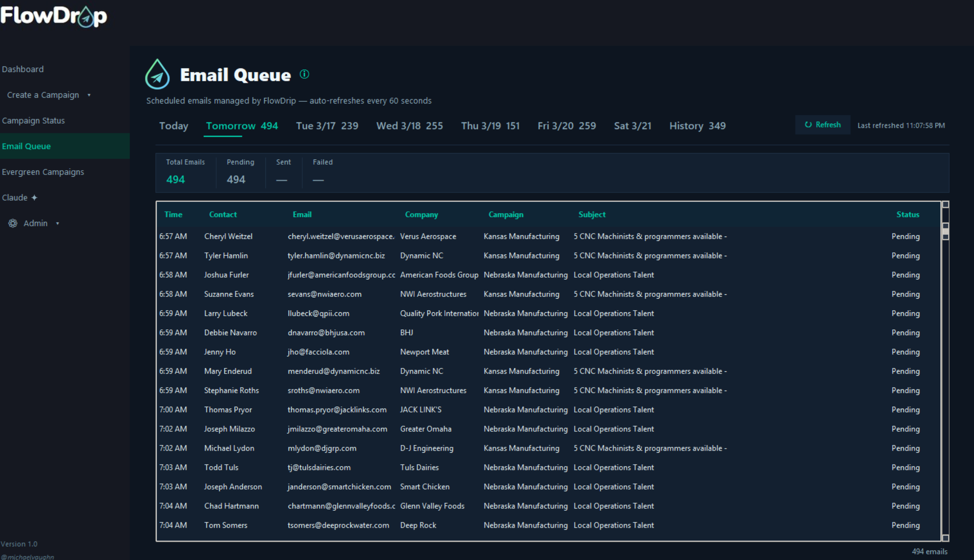
Task: Click the Refresh button
Action: tap(822, 125)
